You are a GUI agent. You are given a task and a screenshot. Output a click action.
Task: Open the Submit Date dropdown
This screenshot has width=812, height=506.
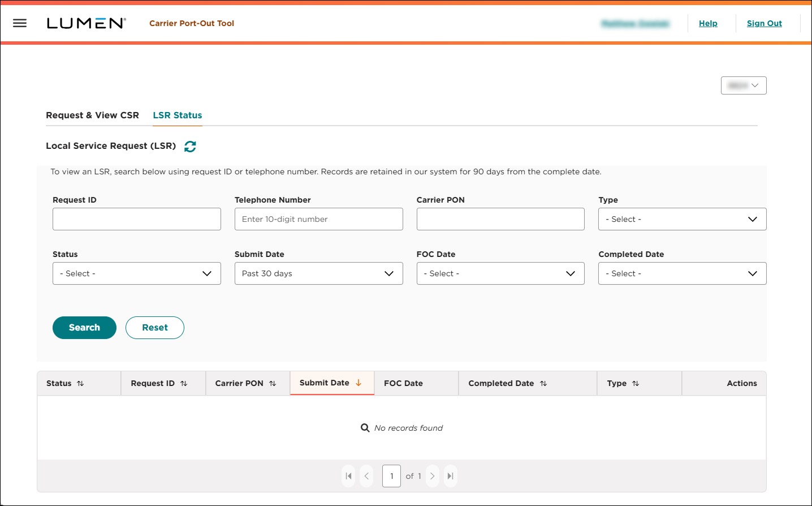pyautogui.click(x=318, y=273)
